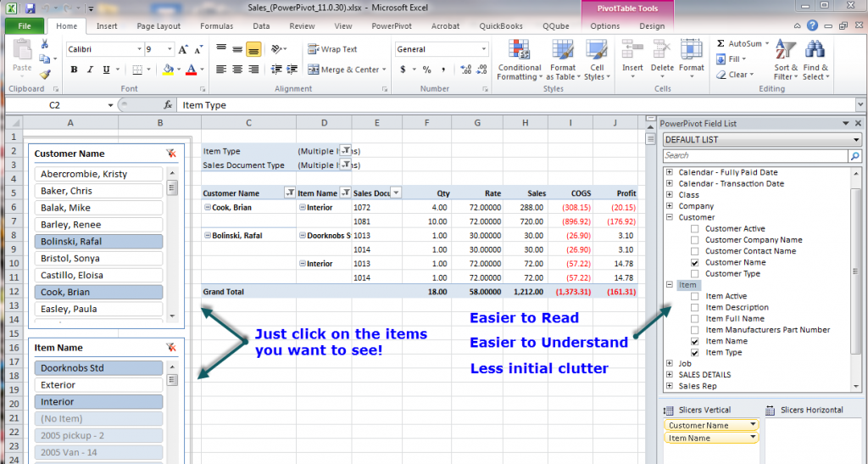868x464 pixels.
Task: Uncheck the Customer Name field
Action: [695, 262]
